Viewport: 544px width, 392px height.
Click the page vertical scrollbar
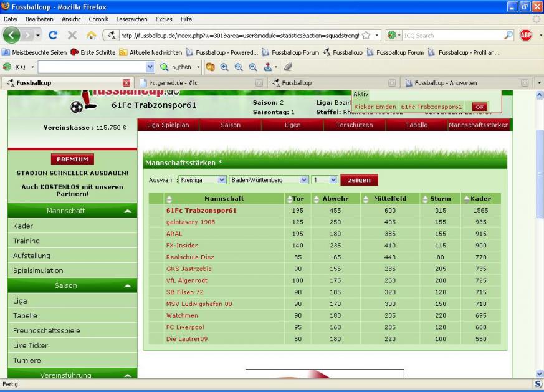[x=539, y=187]
